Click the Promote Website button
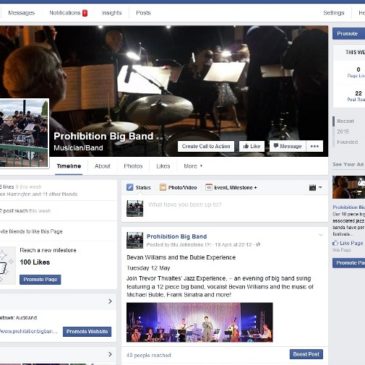This screenshot has height=365, width=365. click(x=87, y=332)
